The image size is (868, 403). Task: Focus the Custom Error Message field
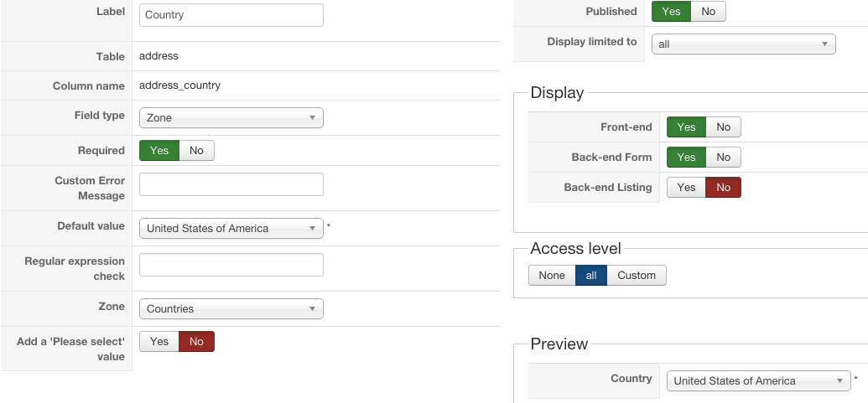coord(231,185)
